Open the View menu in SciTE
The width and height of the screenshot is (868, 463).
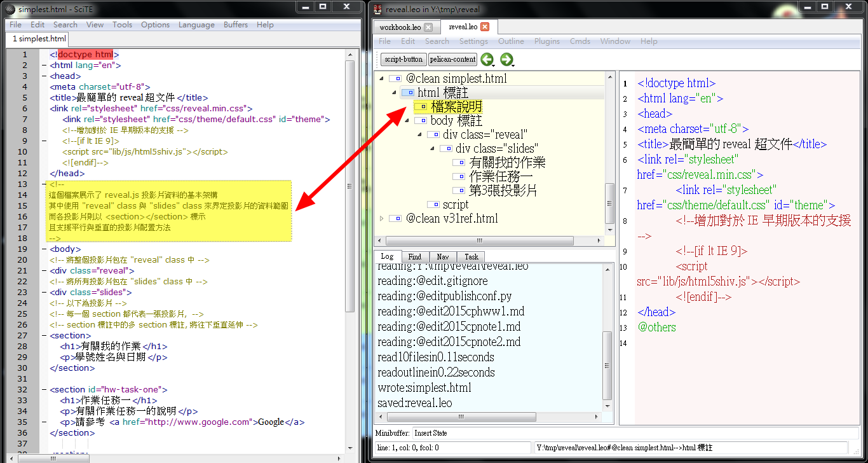(95, 25)
